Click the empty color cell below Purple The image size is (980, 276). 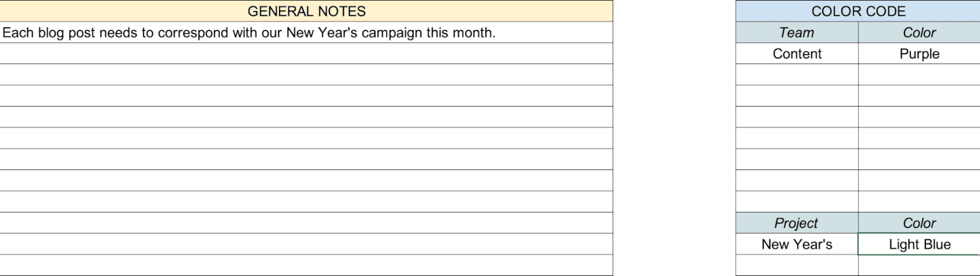pyautogui.click(x=919, y=75)
